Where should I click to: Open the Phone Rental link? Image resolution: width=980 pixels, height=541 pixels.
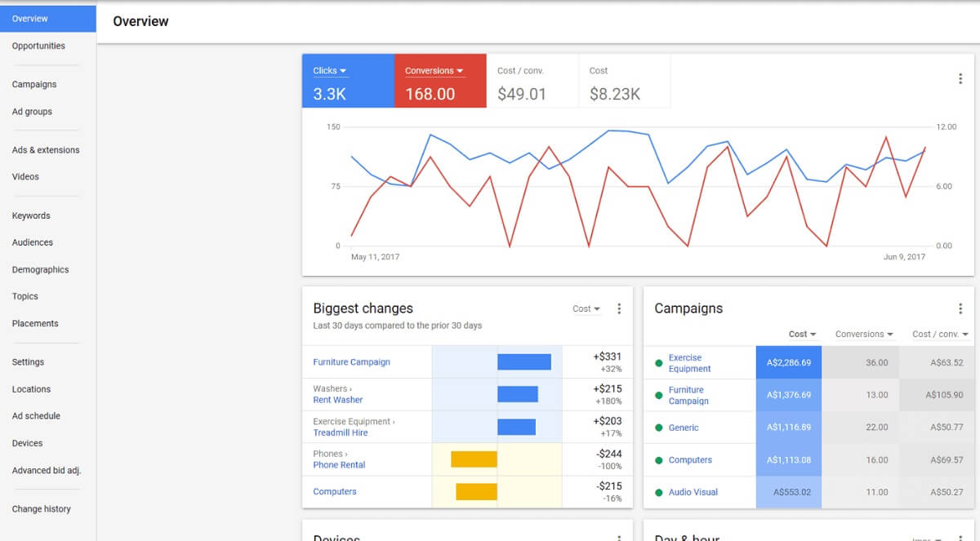[339, 465]
